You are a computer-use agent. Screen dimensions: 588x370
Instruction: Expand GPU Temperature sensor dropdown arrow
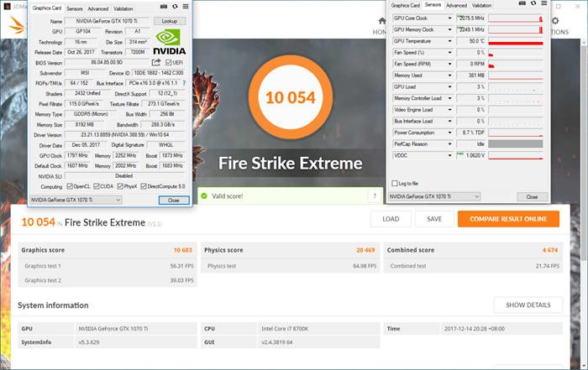(x=449, y=41)
